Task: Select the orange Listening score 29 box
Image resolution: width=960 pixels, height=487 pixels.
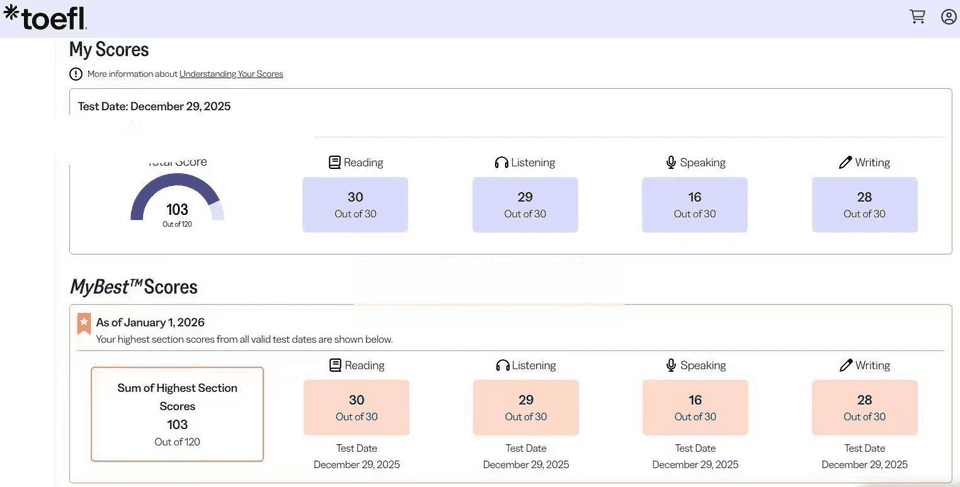Action: [525, 408]
